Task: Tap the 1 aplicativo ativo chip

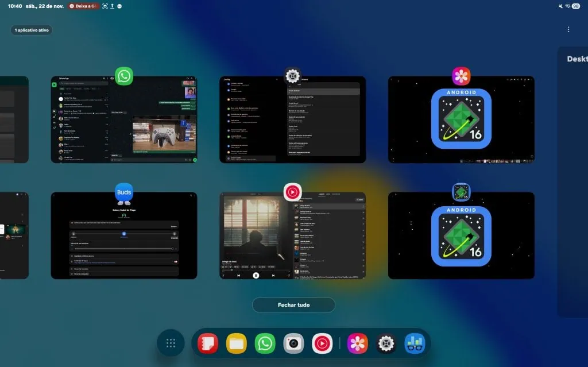Action: coord(31,29)
